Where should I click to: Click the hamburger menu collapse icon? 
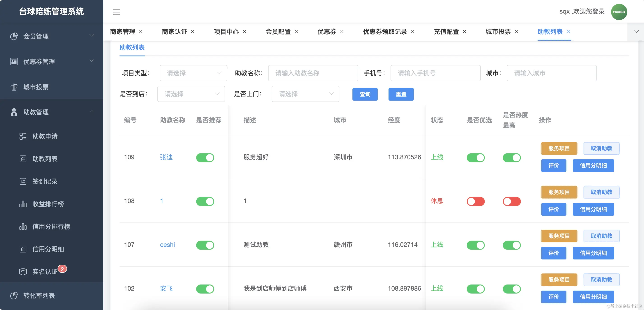click(x=116, y=12)
